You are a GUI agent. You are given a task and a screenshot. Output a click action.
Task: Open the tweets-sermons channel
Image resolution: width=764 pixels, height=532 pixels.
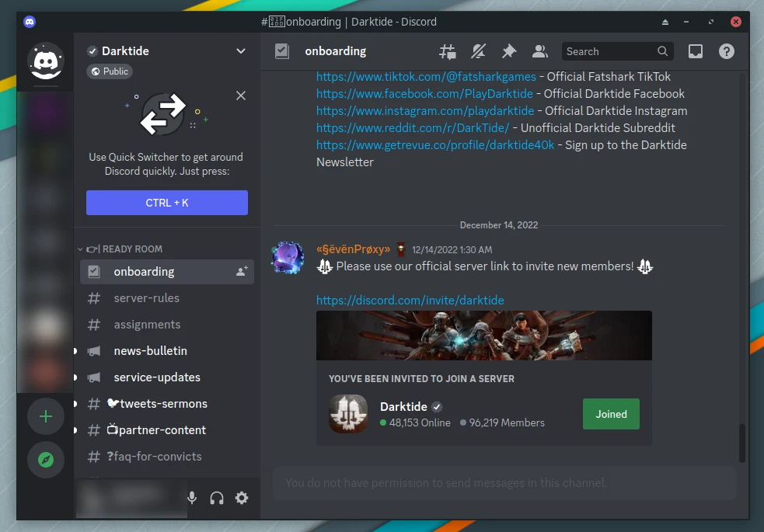166,404
